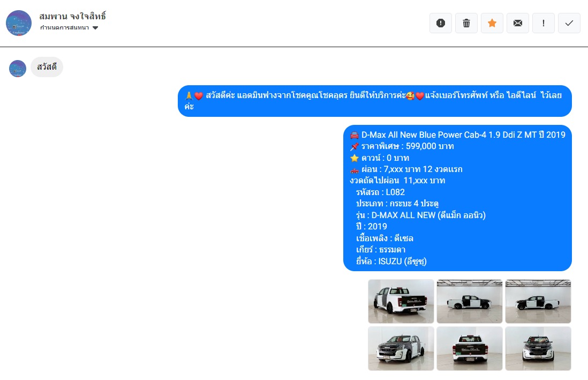
Task: Select the line เชื้อเพลิง : ดีเซล
Action: (385, 238)
